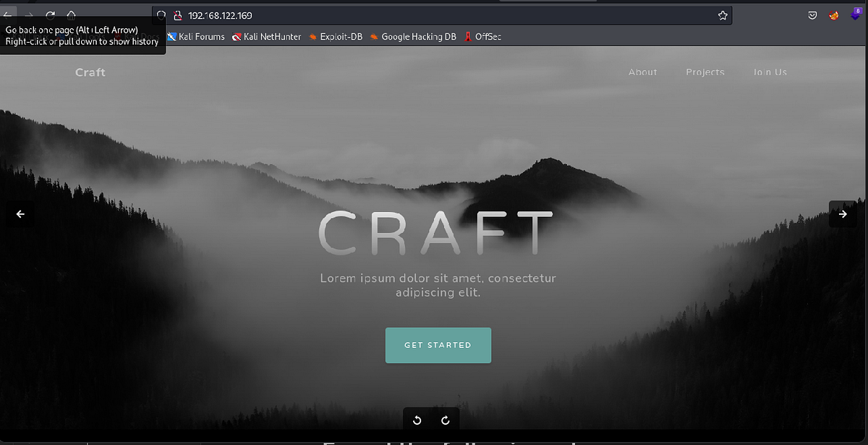
Task: Save the page to Pocket
Action: tap(812, 14)
